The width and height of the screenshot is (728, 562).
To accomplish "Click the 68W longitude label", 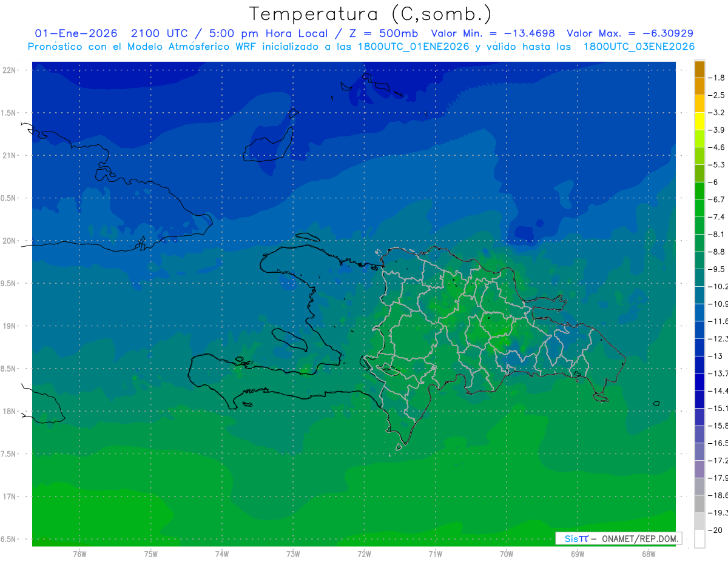I will (x=649, y=554).
